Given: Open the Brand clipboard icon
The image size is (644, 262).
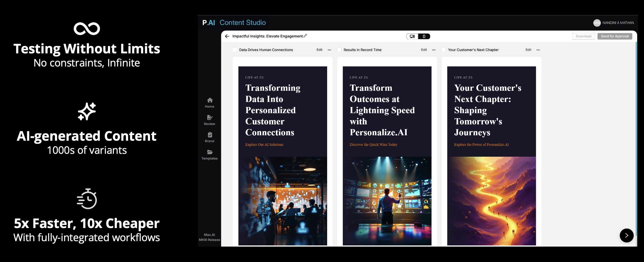Looking at the screenshot, I should point(210,135).
